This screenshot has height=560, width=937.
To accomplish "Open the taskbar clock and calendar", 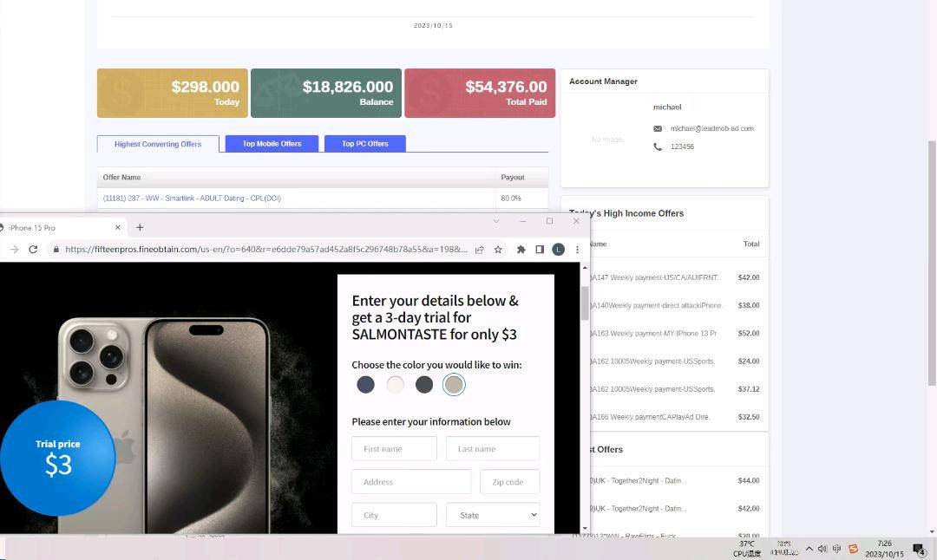I will [x=884, y=549].
